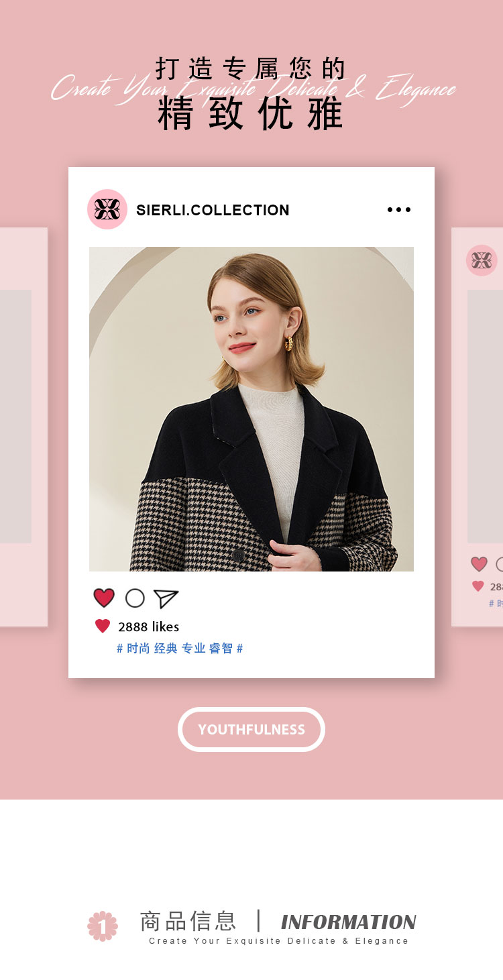Click the profile logo on right side card
503x980 pixels.
[x=482, y=260]
